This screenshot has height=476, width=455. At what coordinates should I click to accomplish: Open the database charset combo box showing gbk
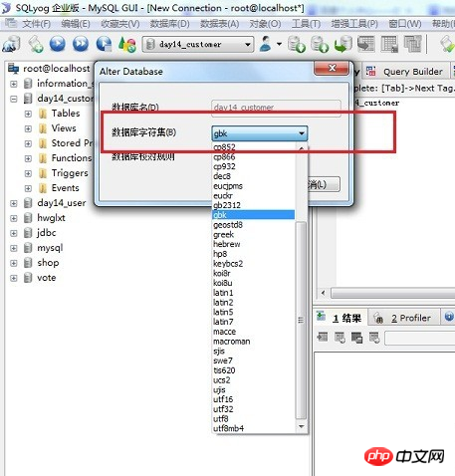pyautogui.click(x=260, y=133)
